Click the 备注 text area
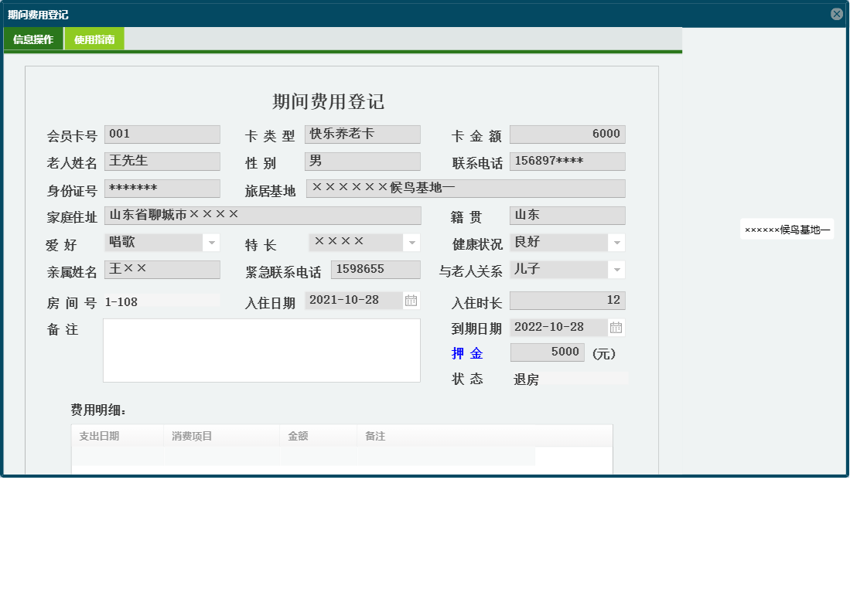850x616 pixels. 261,350
